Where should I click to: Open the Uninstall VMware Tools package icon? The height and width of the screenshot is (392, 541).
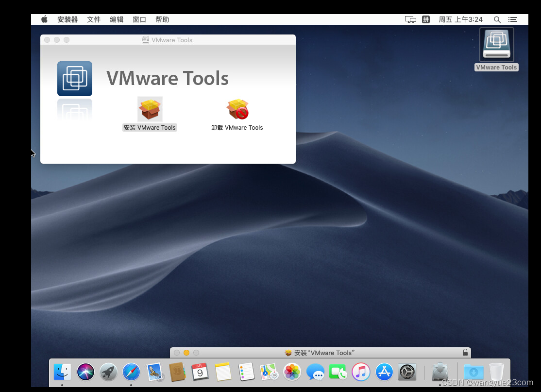click(237, 109)
